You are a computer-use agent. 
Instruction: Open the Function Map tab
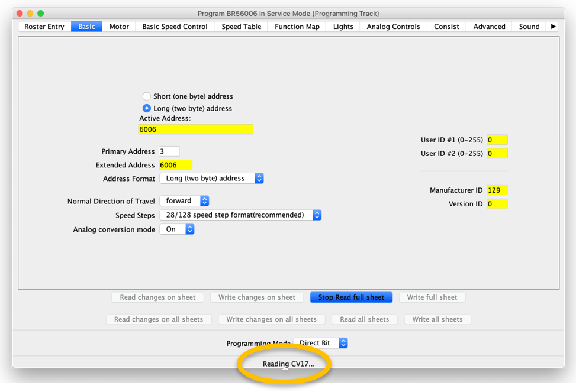[297, 27]
